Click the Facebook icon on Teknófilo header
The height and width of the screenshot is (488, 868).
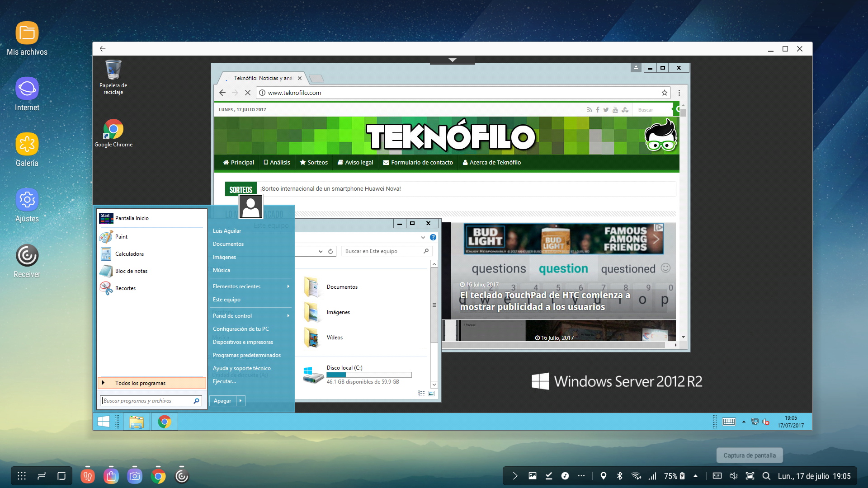click(598, 110)
